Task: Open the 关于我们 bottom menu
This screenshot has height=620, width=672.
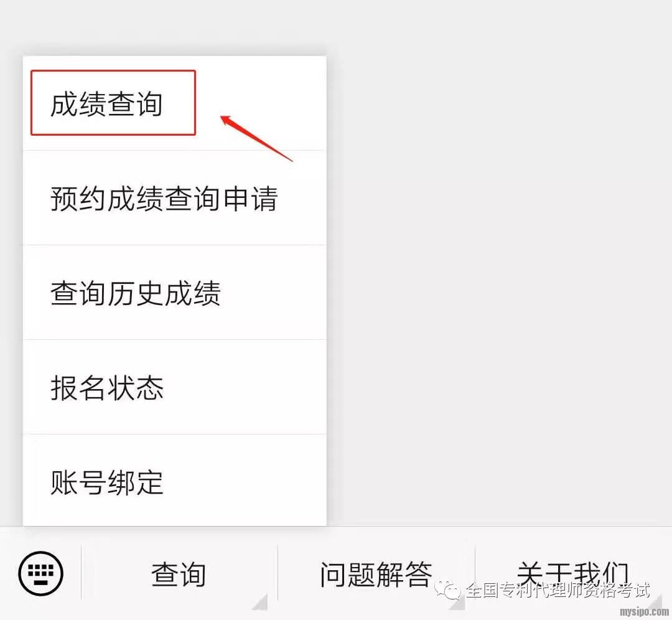Action: [574, 574]
